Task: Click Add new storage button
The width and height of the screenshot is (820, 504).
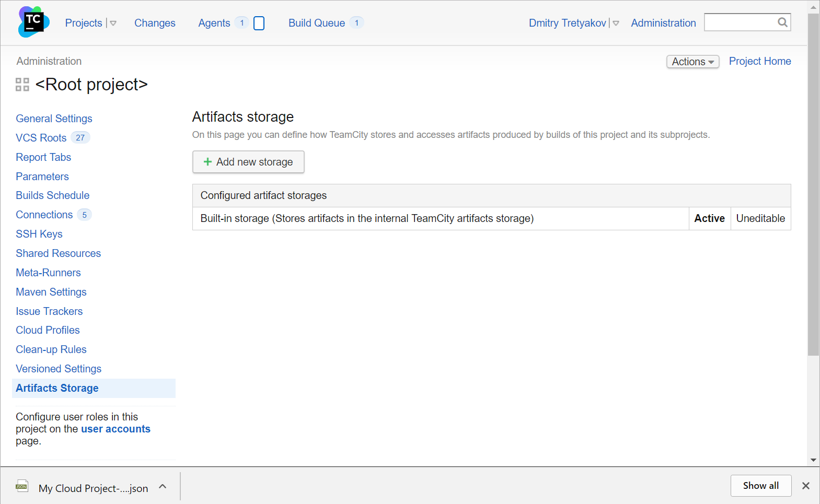Action: point(248,162)
